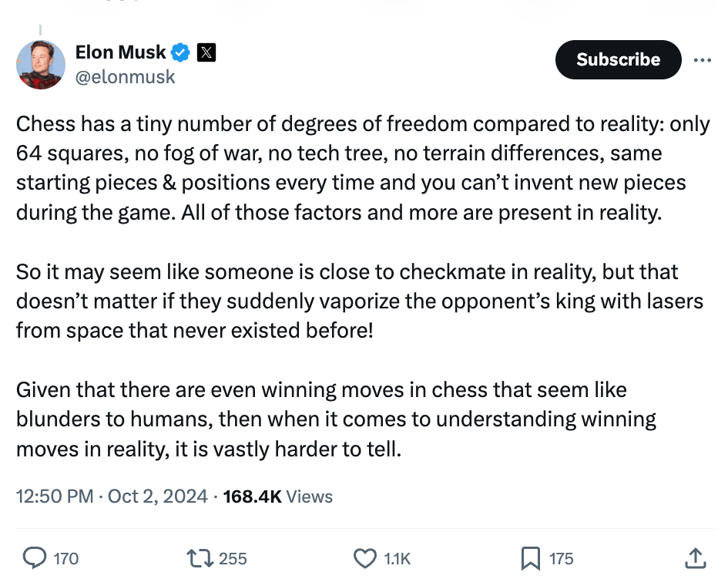
Task: Click the 12:50 PM Oct 2, 2024 timestamp
Action: tap(112, 496)
